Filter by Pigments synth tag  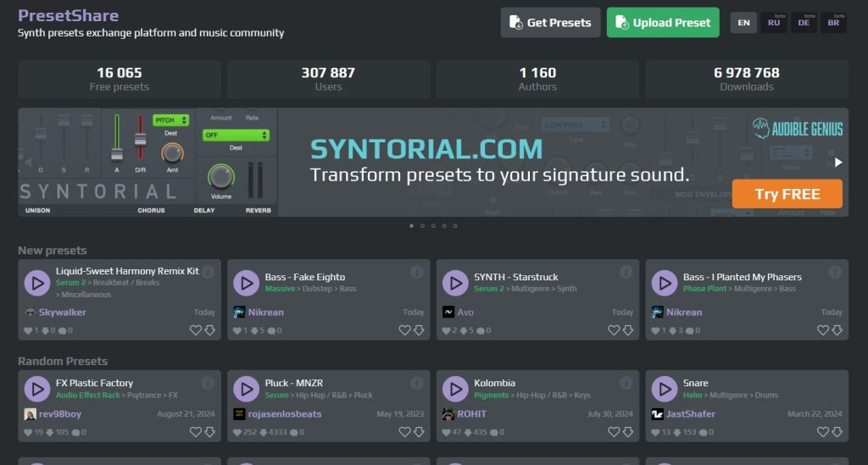[x=491, y=395]
